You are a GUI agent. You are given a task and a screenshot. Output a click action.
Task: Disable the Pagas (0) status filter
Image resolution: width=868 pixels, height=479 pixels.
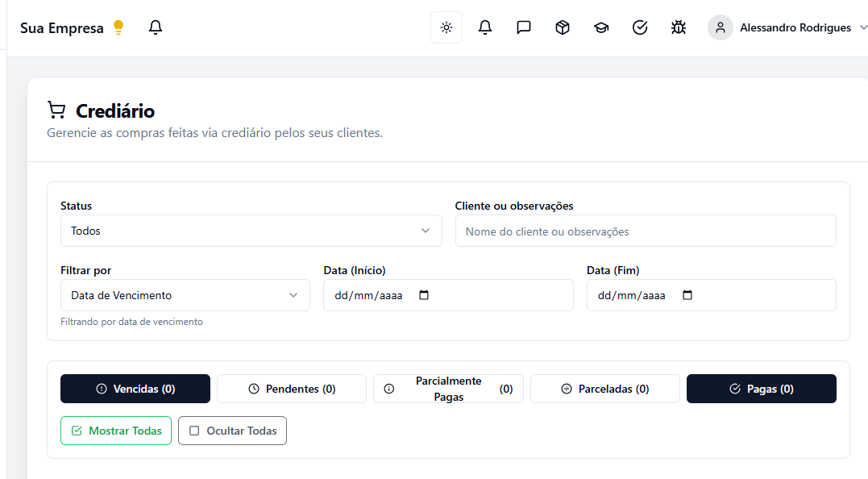[x=761, y=388]
